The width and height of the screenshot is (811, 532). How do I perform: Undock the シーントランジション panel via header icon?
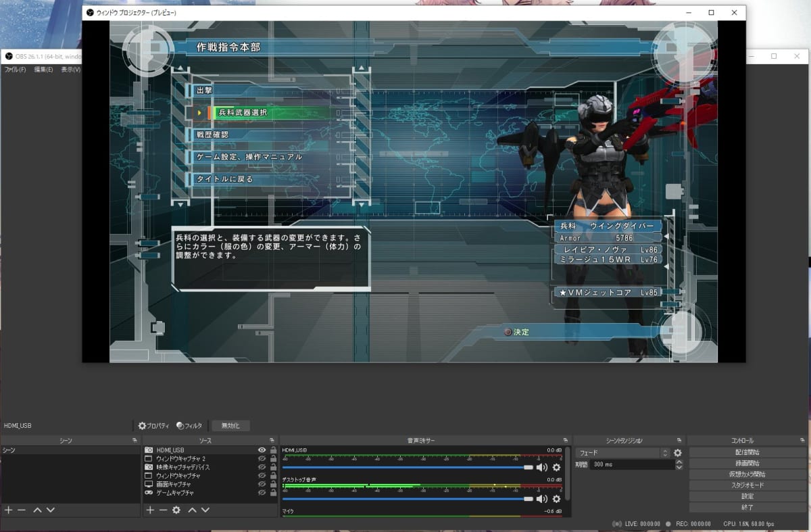680,440
